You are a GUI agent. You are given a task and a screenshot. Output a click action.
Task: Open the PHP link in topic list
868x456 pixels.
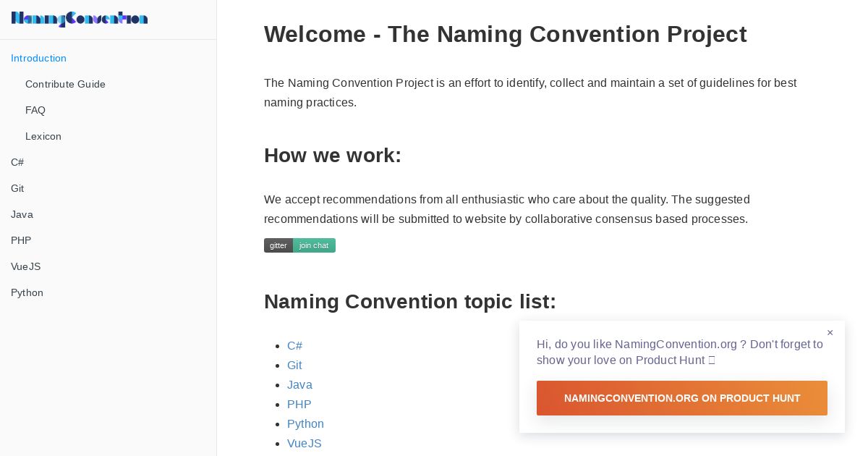click(299, 405)
